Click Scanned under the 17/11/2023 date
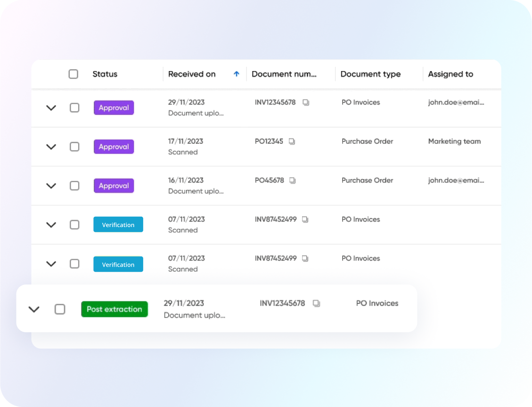 click(183, 152)
